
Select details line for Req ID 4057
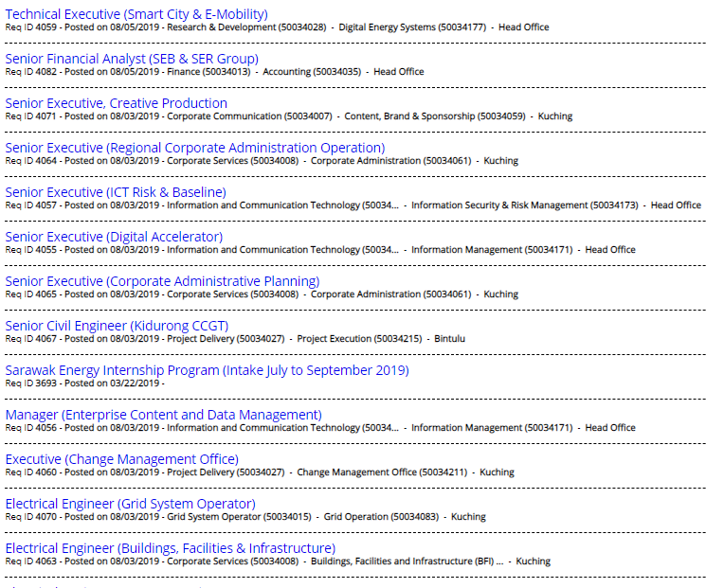pyautogui.click(x=353, y=205)
